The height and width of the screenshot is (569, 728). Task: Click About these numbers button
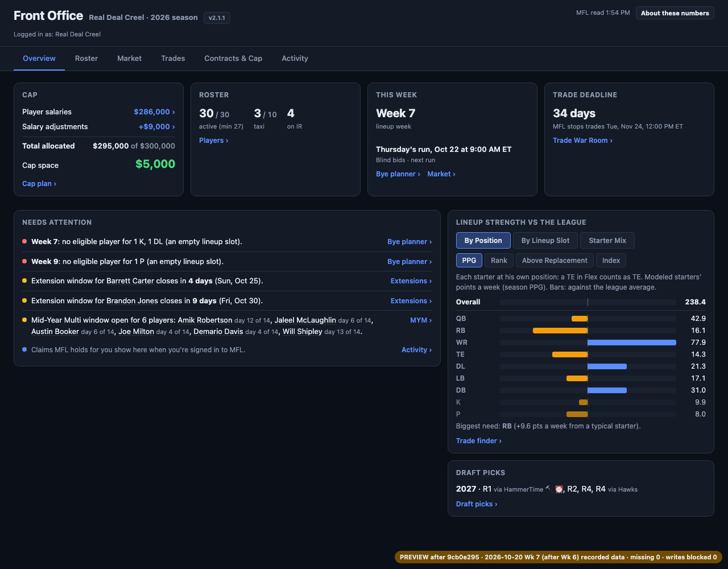[675, 13]
